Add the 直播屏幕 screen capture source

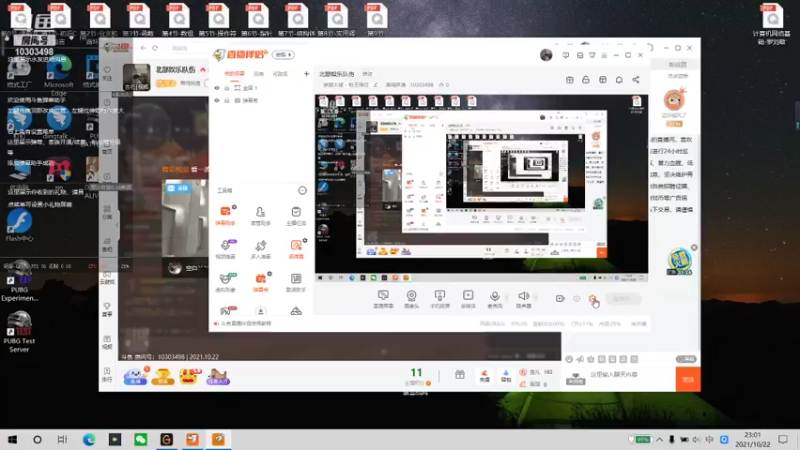point(383,298)
